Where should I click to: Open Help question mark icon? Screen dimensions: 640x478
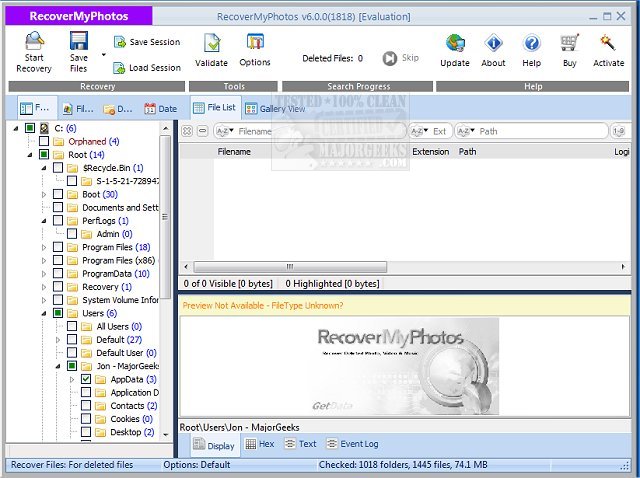[532, 43]
